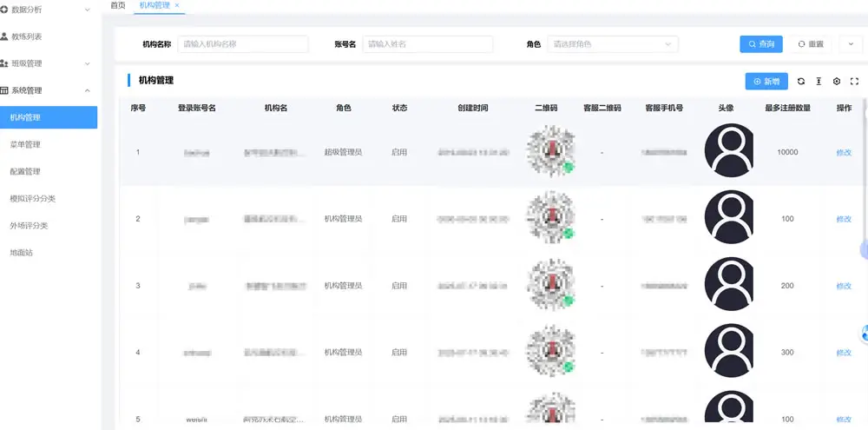Screen dimensions: 868x430
Task: Click the 班级管理 group icon
Action: (x=3, y=63)
